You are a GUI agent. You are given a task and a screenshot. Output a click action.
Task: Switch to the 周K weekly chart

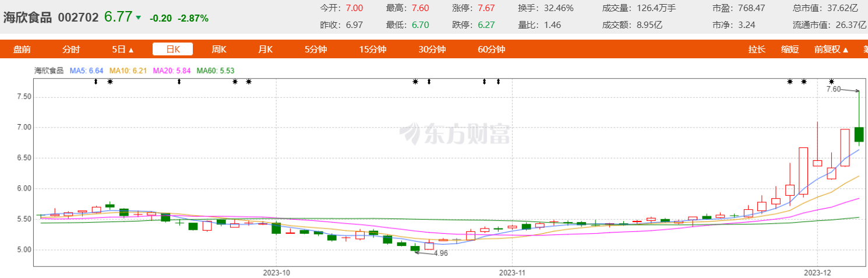pyautogui.click(x=219, y=50)
